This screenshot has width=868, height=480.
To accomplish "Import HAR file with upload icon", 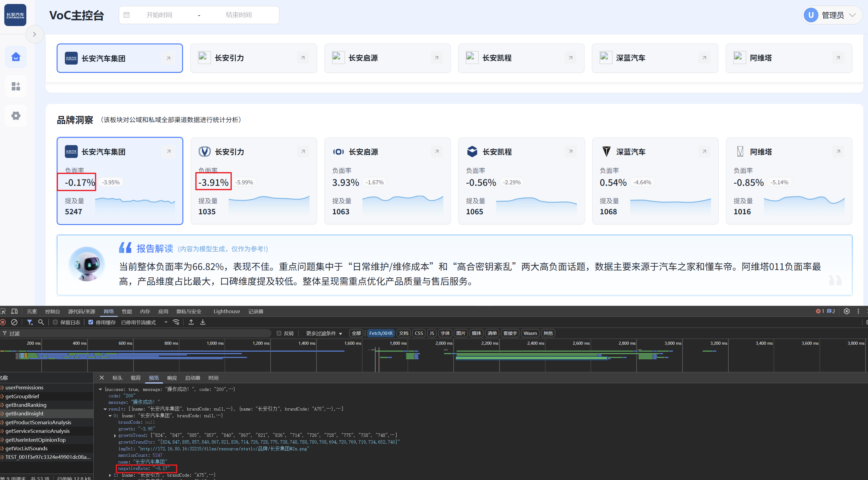I will [x=191, y=322].
